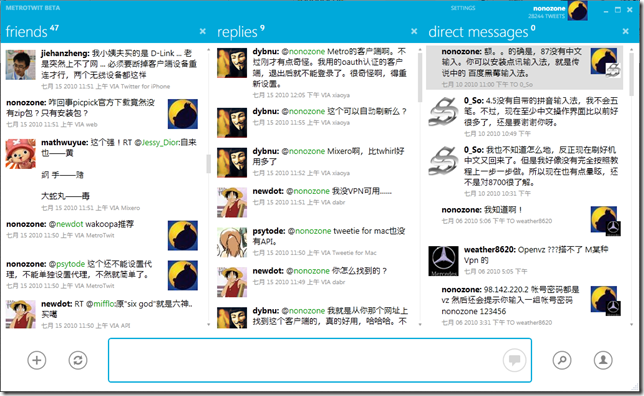Click the METROTWIT BETA title
This screenshot has height=396, width=644.
point(33,8)
